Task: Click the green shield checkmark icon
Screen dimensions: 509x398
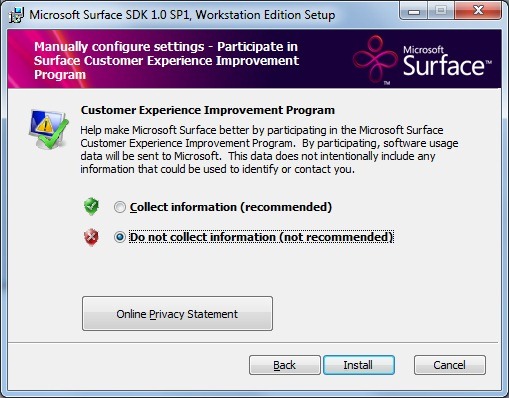Action: coord(91,206)
